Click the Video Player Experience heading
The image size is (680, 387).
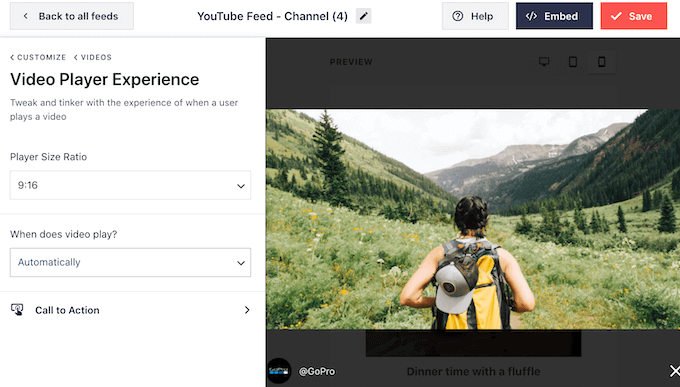(x=105, y=79)
